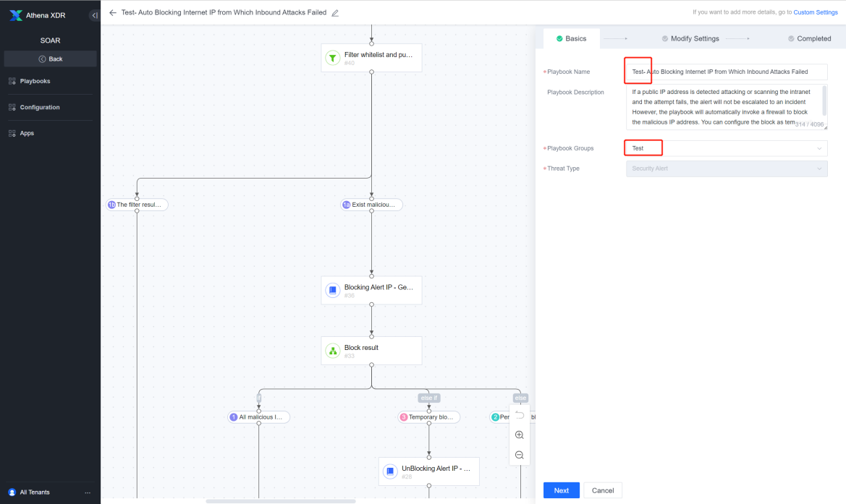Click the green Basics step check icon
The width and height of the screenshot is (846, 504).
559,39
